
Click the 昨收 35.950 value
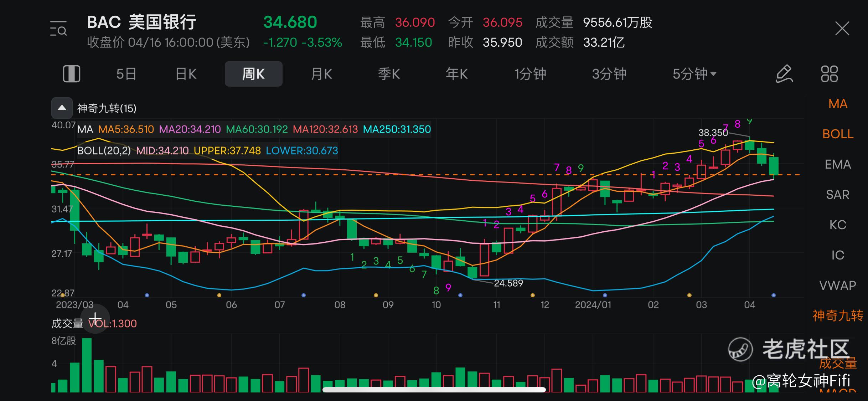point(502,42)
